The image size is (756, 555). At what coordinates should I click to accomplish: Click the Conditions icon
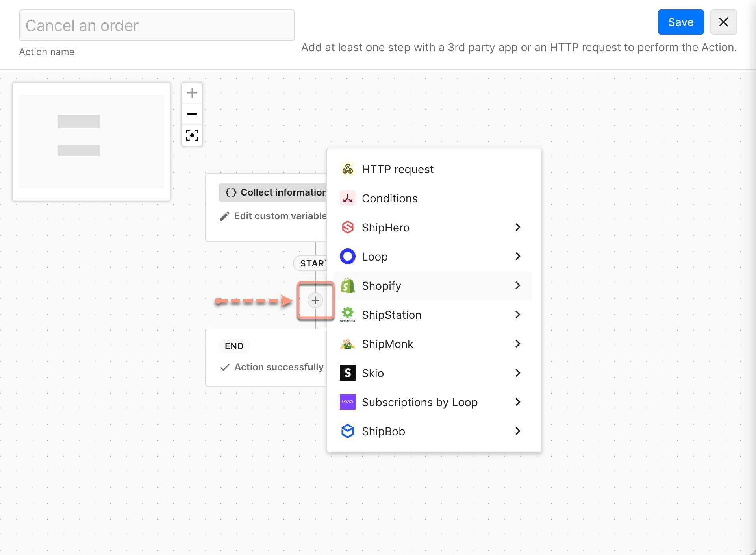point(348,198)
